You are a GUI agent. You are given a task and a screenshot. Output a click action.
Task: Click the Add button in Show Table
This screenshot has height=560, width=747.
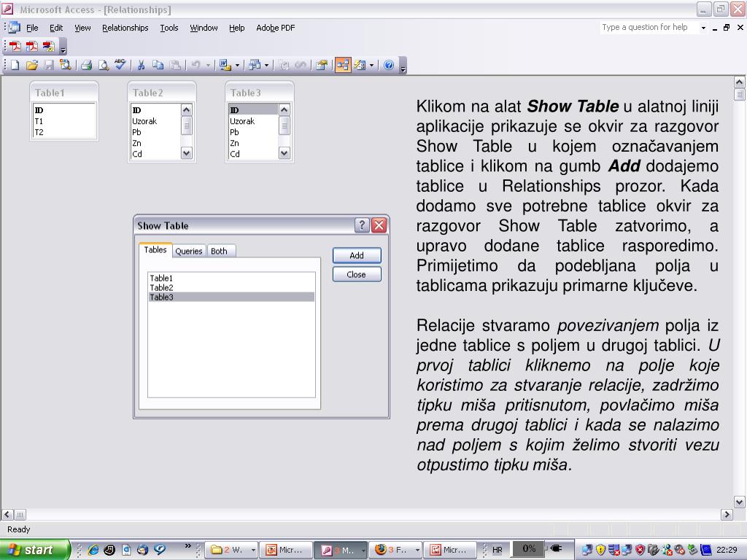[x=357, y=255]
